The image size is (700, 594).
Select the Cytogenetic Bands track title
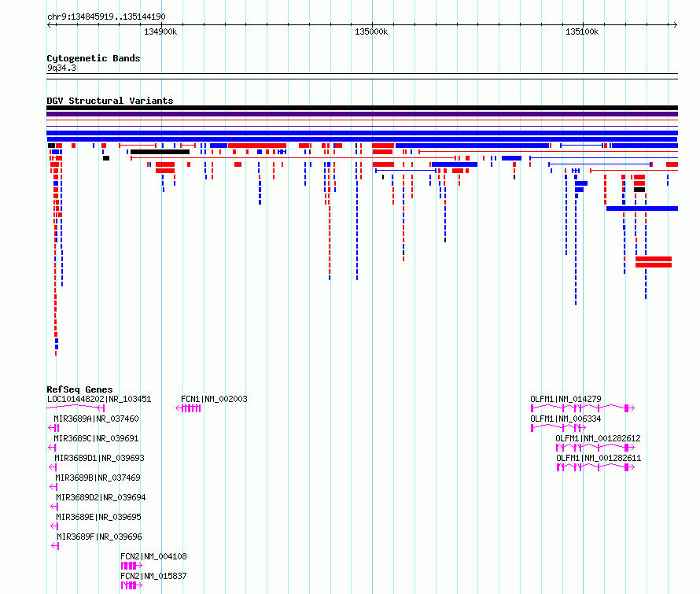(94, 58)
